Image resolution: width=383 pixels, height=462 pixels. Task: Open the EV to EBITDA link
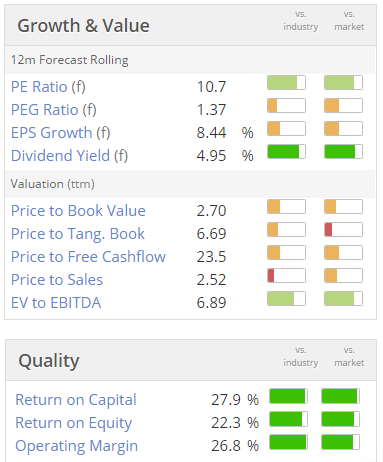click(56, 303)
